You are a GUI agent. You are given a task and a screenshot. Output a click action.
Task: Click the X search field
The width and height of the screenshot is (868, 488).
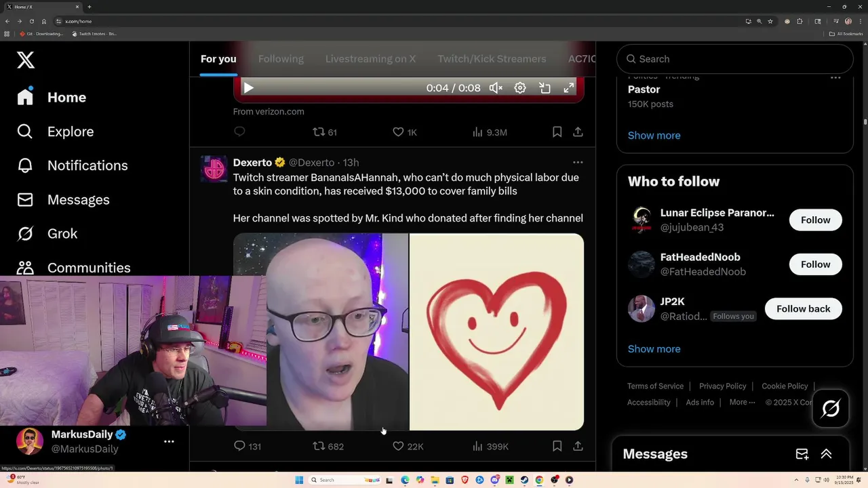coord(734,59)
